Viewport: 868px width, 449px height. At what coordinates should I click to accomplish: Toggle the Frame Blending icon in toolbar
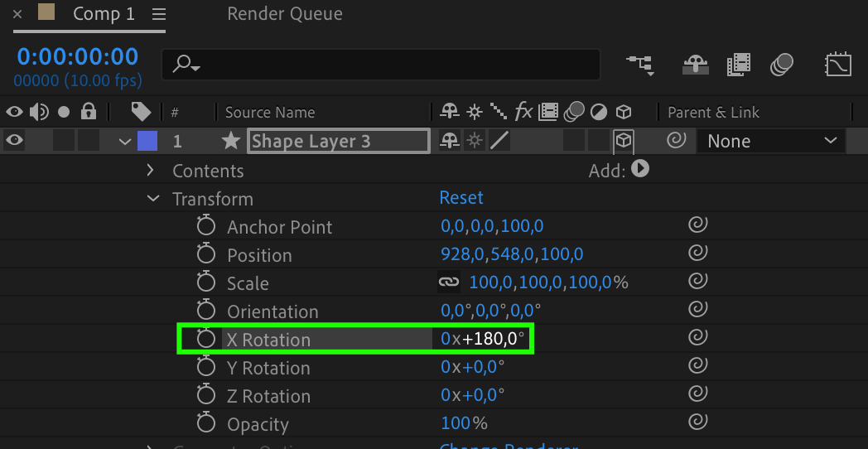(738, 65)
